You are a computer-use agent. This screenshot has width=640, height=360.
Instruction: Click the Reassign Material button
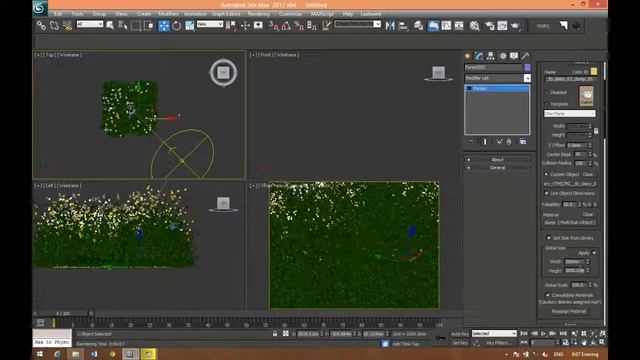569,311
